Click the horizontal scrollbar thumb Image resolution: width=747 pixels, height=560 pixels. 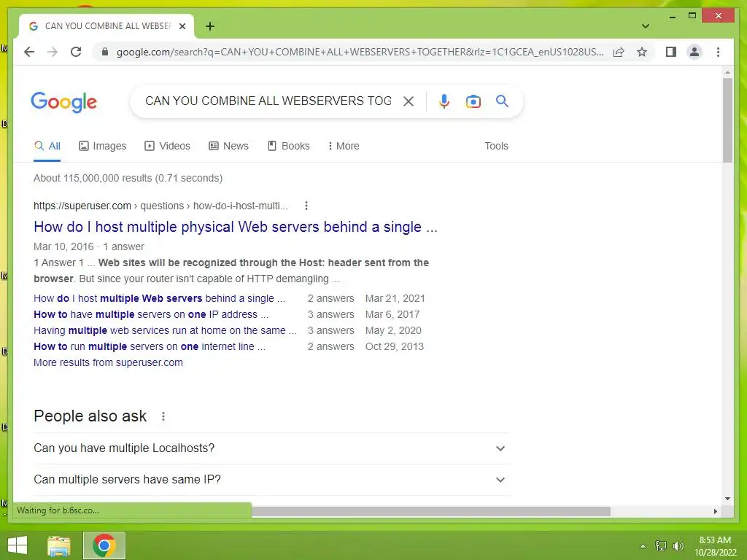coord(430,511)
